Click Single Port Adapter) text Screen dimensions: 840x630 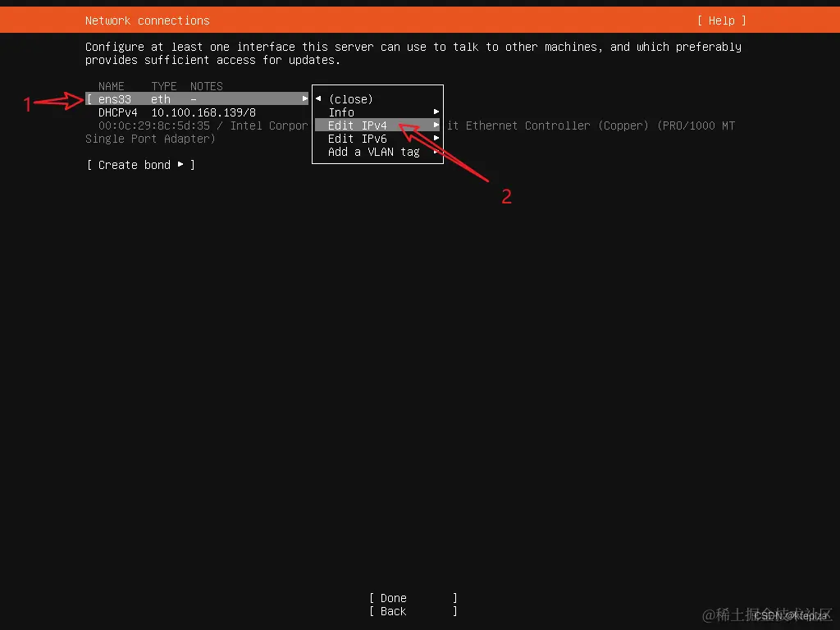150,139
